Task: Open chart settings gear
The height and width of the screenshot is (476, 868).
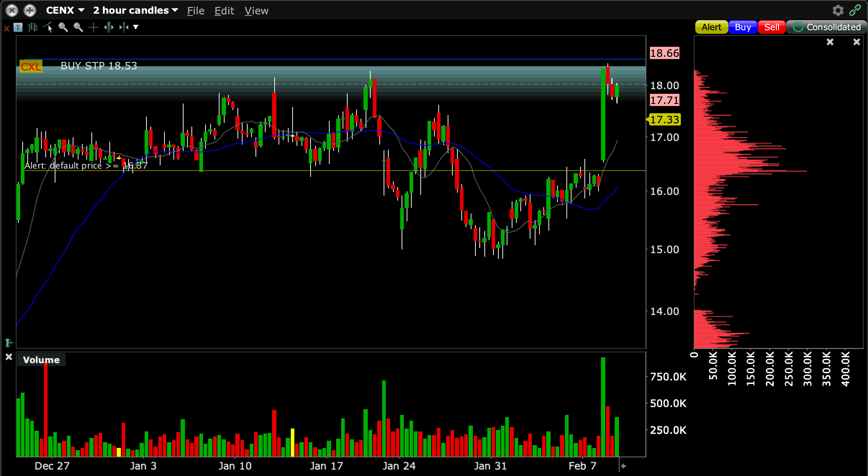Action: point(838,10)
